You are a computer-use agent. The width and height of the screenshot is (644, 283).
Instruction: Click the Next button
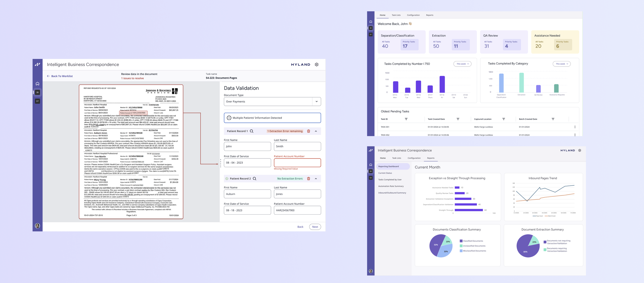click(315, 227)
